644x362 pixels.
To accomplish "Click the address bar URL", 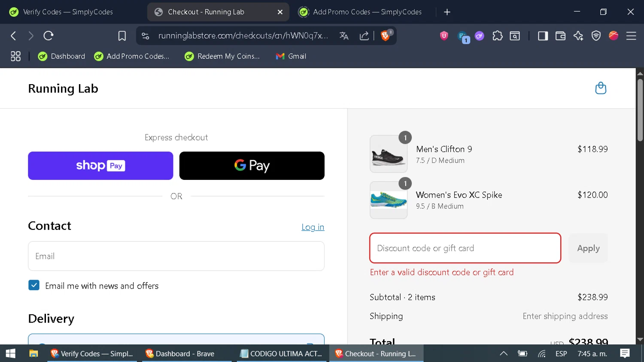I will tap(243, 36).
